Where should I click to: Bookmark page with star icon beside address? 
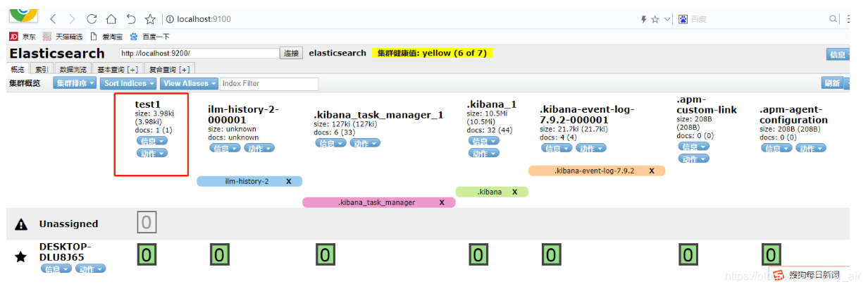point(149,19)
